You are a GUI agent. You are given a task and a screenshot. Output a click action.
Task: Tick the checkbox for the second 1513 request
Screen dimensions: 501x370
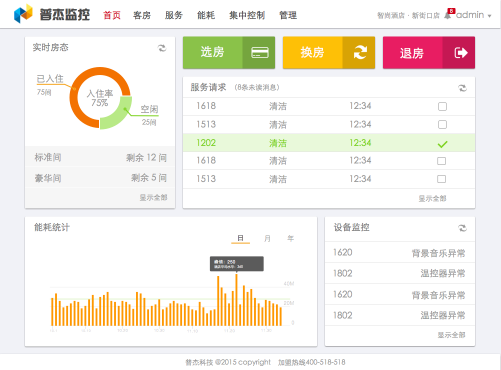click(442, 179)
